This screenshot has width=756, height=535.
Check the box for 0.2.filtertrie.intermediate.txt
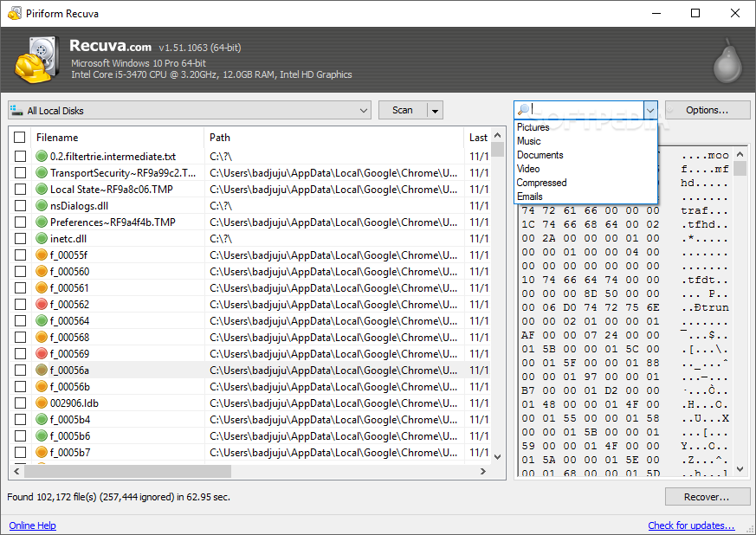point(20,156)
